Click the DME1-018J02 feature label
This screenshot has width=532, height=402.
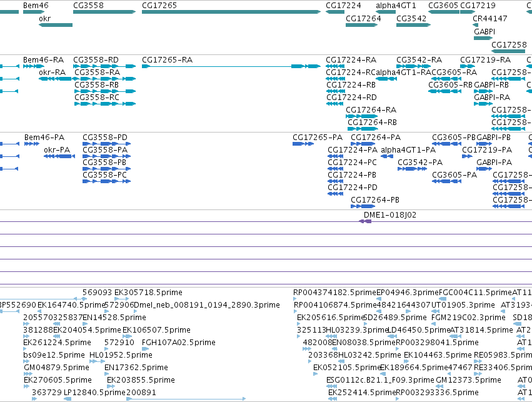coord(390,215)
